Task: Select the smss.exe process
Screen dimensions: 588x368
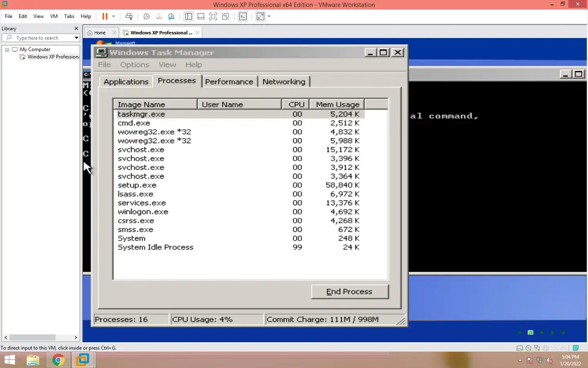Action: 239,229
